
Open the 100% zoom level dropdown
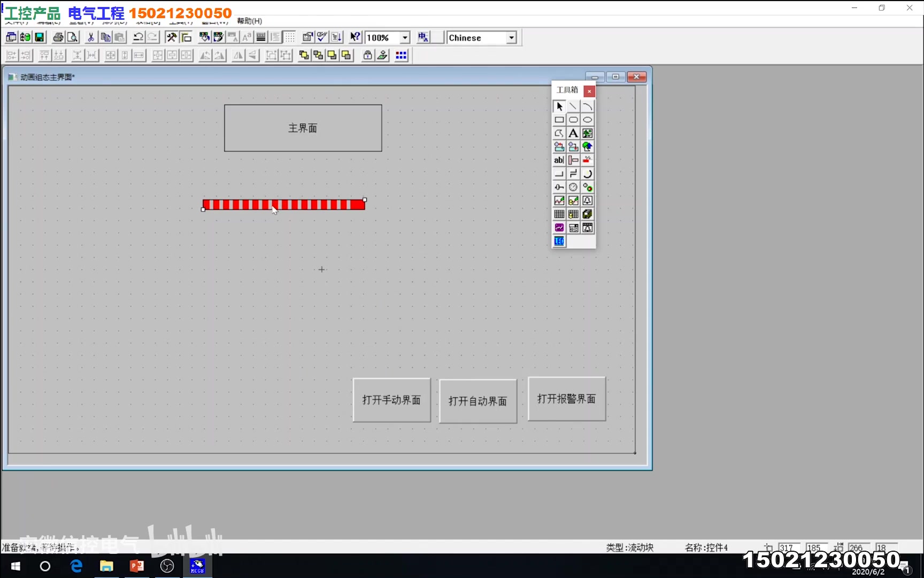click(x=405, y=37)
